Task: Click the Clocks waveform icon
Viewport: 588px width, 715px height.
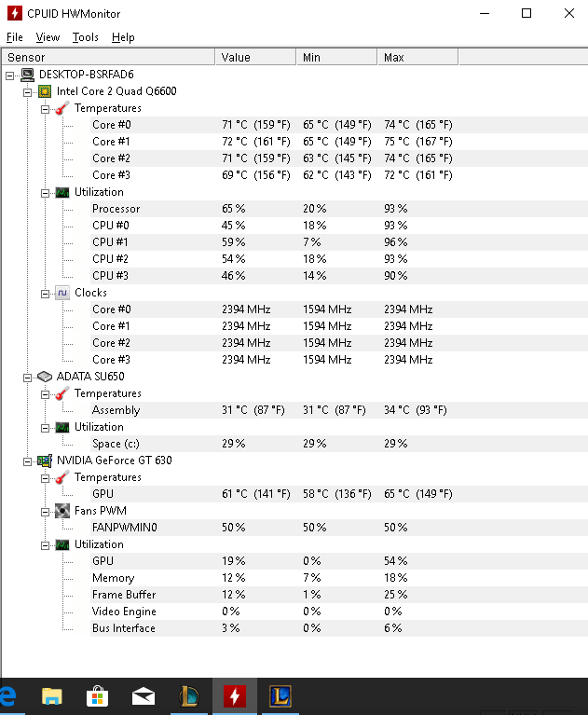Action: [62, 293]
